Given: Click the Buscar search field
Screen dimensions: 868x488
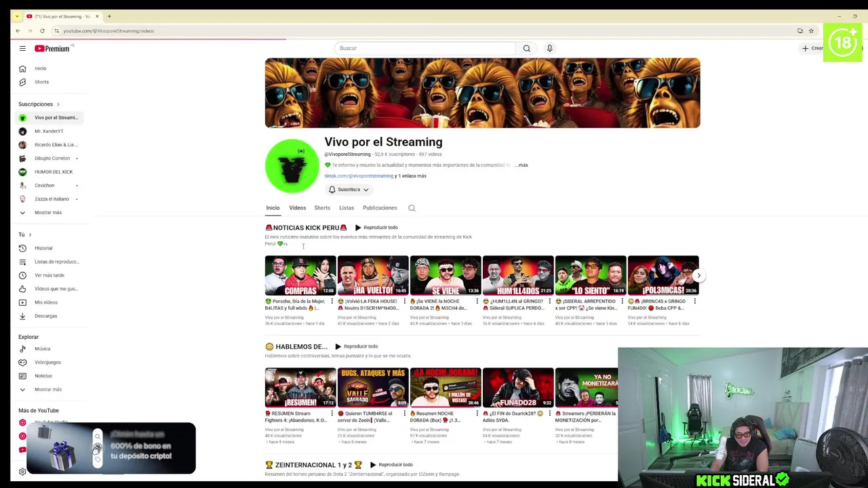Looking at the screenshot, I should coord(425,48).
